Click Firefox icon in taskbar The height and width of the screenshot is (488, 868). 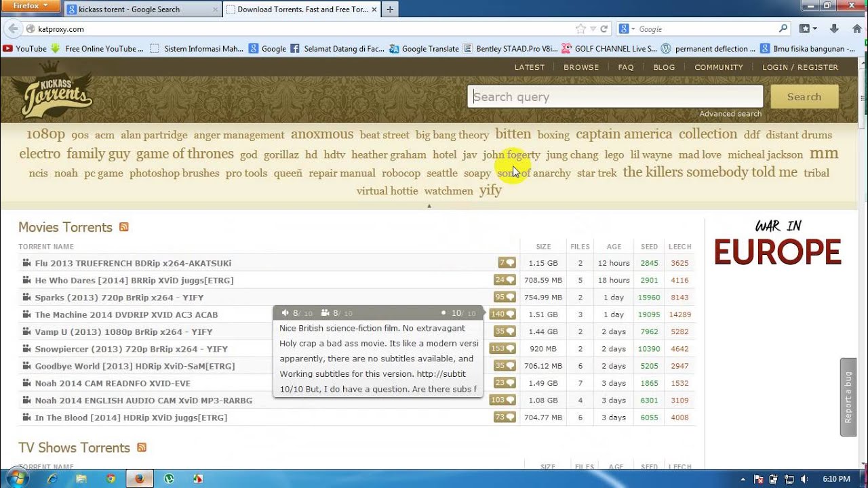click(140, 479)
